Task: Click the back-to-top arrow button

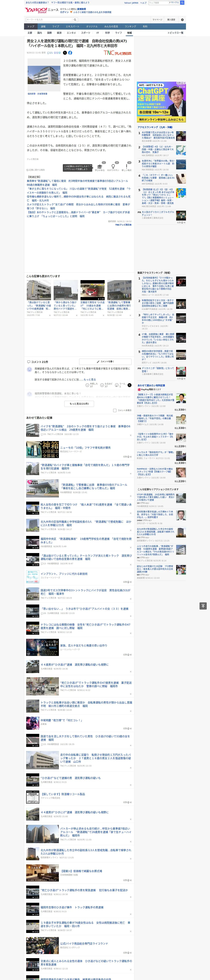Action: pyautogui.click(x=203, y=606)
